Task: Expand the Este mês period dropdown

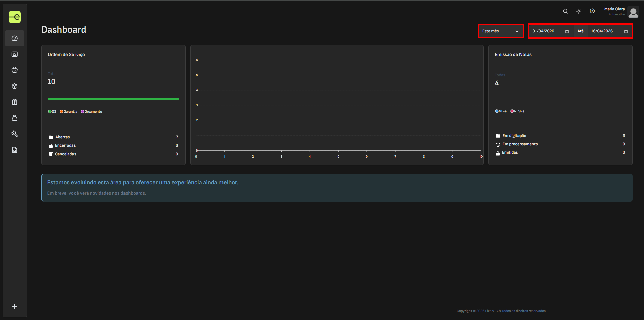Action: click(501, 31)
